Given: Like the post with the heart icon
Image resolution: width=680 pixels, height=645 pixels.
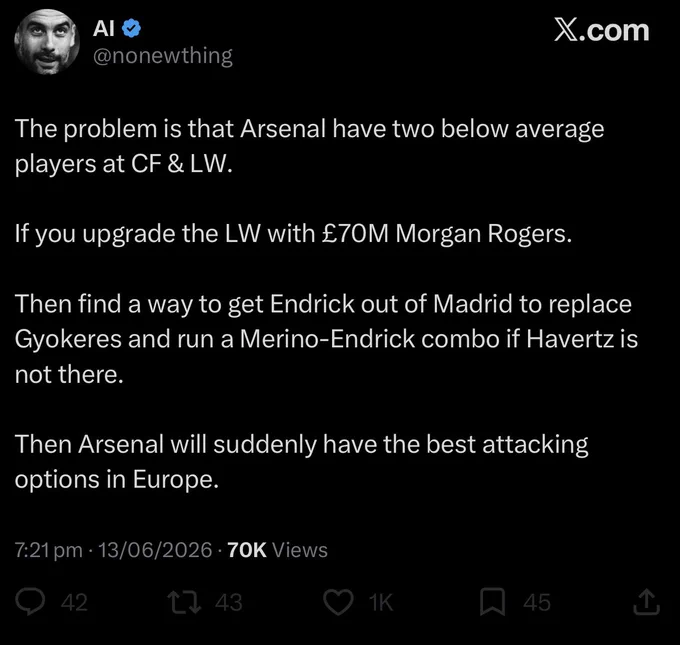Looking at the screenshot, I should tap(338, 602).
